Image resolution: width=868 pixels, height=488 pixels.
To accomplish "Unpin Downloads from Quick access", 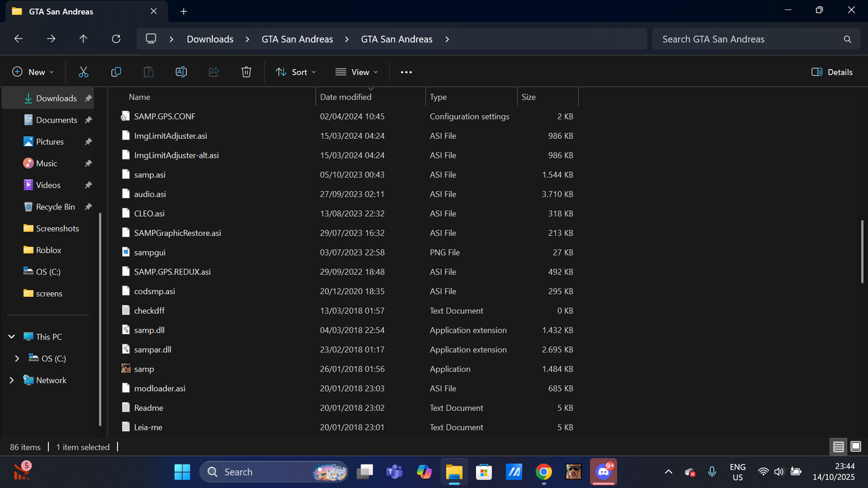I will click(x=88, y=98).
